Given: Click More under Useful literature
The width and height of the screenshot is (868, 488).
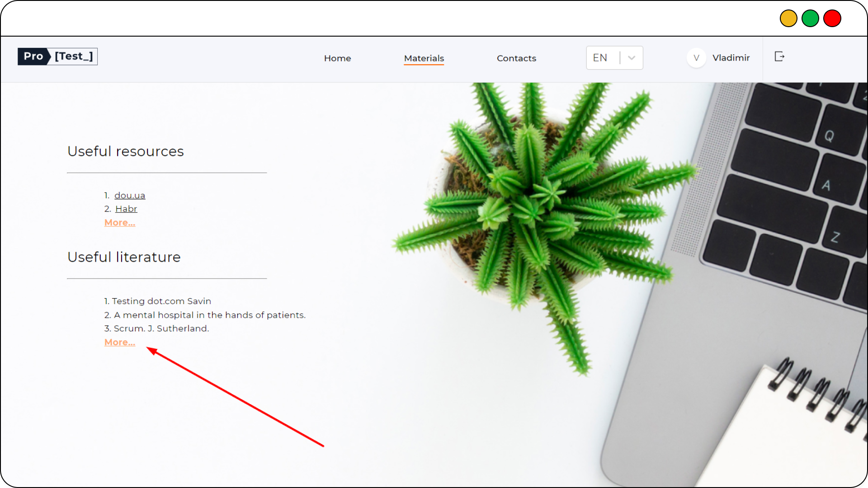Looking at the screenshot, I should [x=120, y=342].
